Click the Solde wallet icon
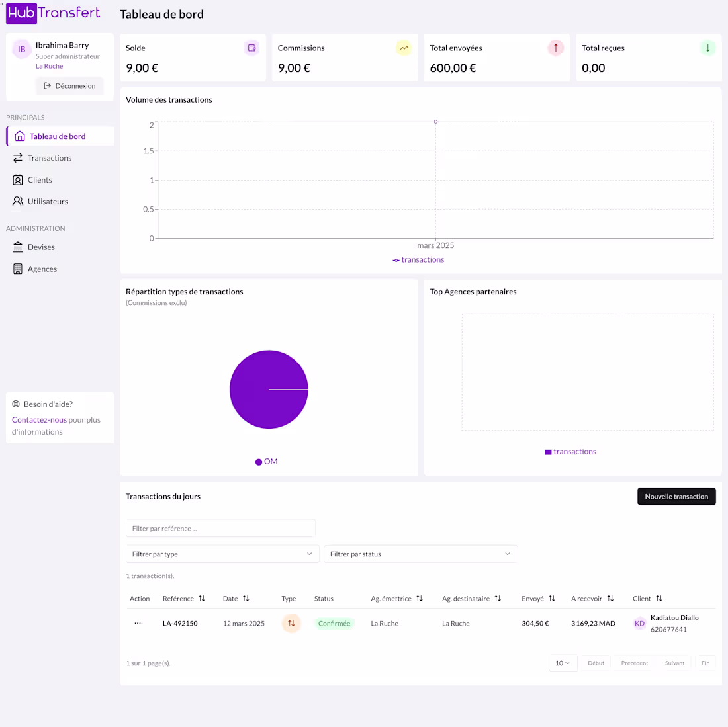The image size is (728, 727). click(251, 48)
